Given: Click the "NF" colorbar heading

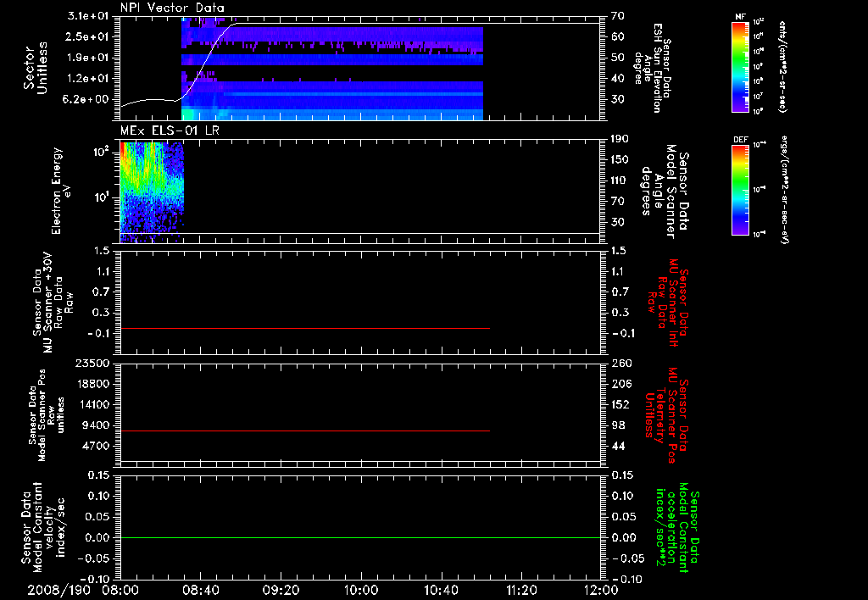Looking at the screenshot, I should 740,17.
